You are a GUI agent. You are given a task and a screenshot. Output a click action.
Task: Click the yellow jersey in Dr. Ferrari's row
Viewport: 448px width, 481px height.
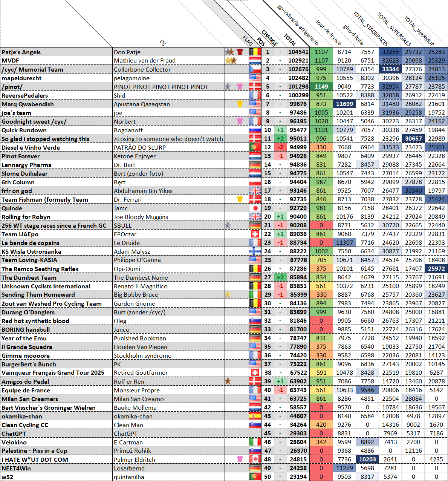tap(240, 199)
